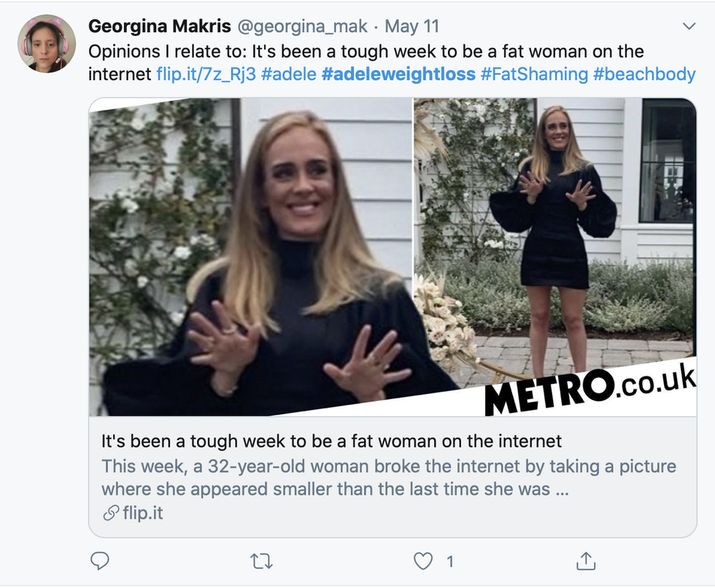Click the chain-link icon beside flip.it
Image resolution: width=715 pixels, height=588 pixels.
[111, 514]
